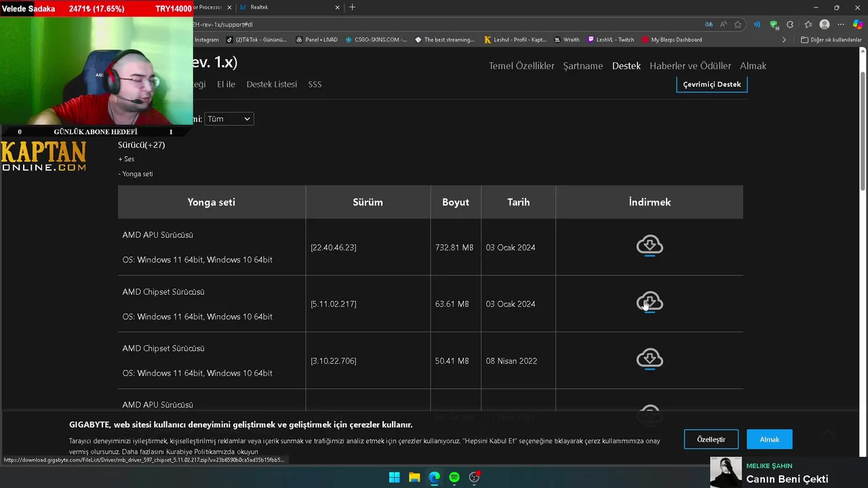Switch to Destek Listesi tab
The image size is (868, 488).
[271, 84]
